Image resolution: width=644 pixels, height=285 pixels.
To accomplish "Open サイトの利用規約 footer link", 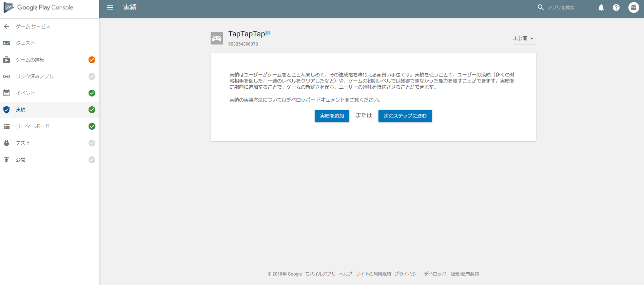I will point(373,274).
